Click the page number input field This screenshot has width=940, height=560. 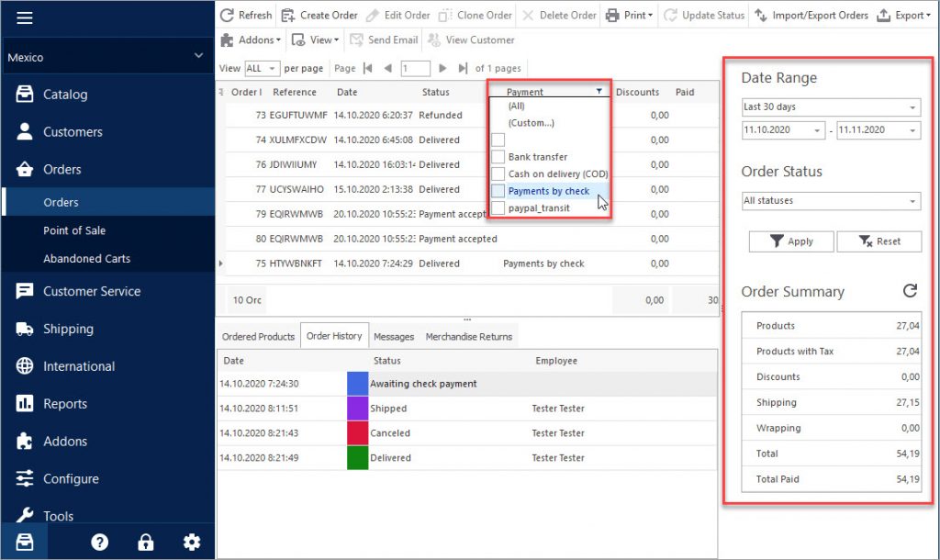pyautogui.click(x=416, y=67)
